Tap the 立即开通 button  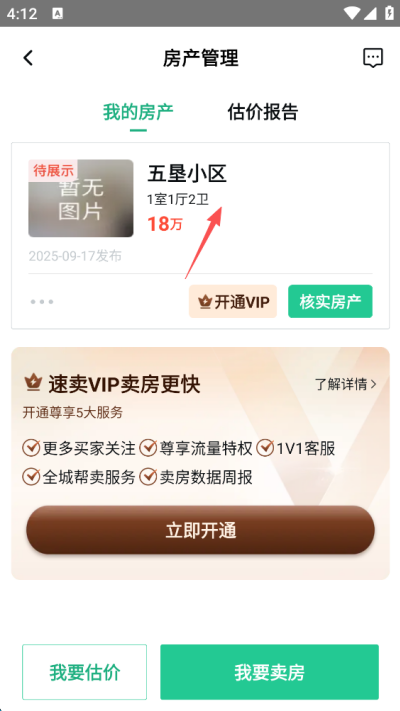click(x=200, y=530)
